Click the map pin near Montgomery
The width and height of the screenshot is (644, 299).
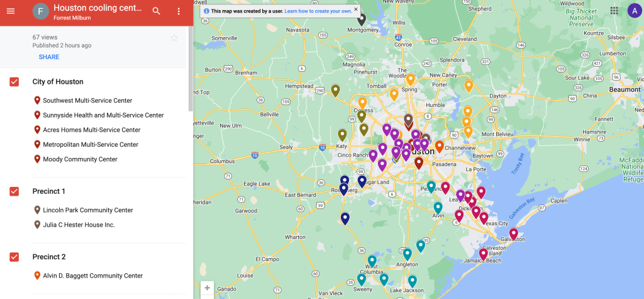pyautogui.click(x=362, y=19)
